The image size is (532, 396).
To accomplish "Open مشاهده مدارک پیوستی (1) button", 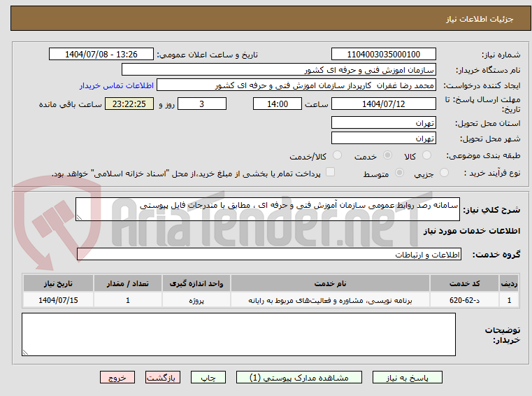I will 299,377.
